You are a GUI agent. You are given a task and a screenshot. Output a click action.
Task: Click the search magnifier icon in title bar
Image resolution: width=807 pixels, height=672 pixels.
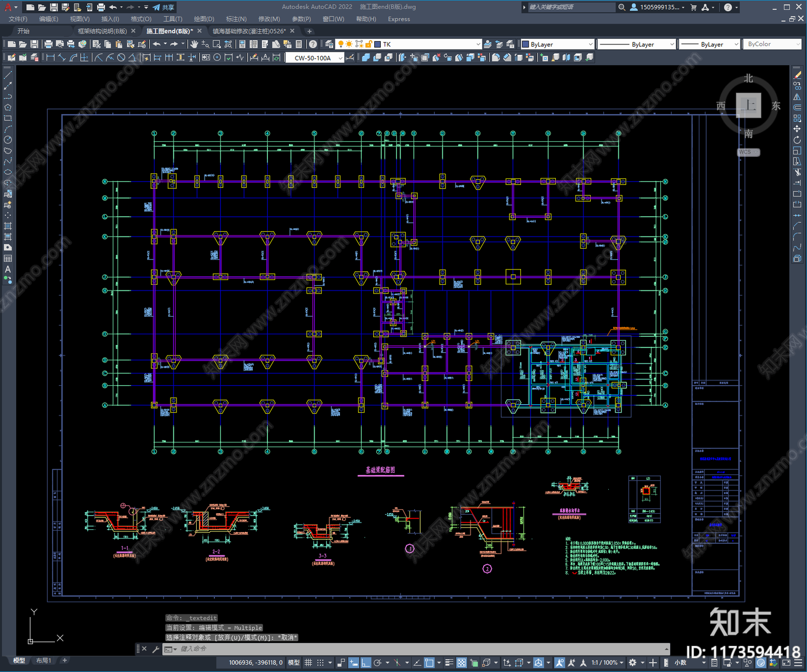point(622,7)
